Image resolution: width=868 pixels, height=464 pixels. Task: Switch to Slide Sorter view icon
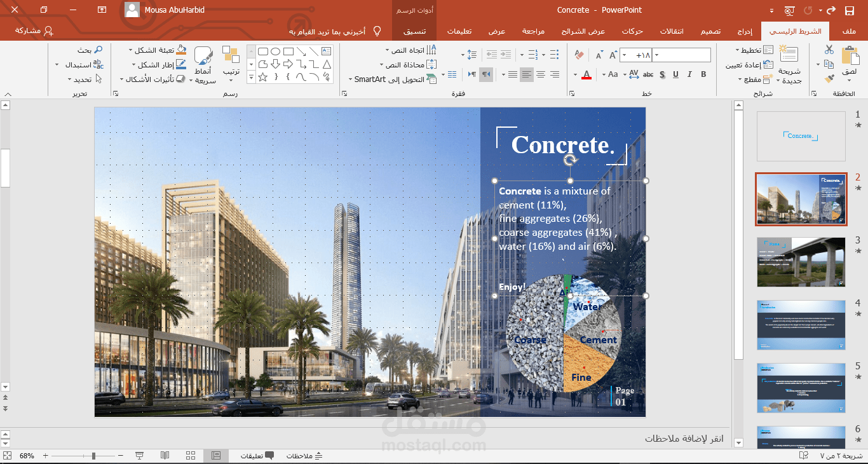pos(191,456)
